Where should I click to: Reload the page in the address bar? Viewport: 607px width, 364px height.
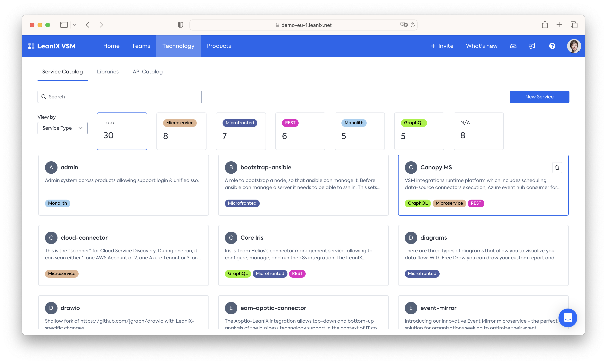click(x=413, y=25)
